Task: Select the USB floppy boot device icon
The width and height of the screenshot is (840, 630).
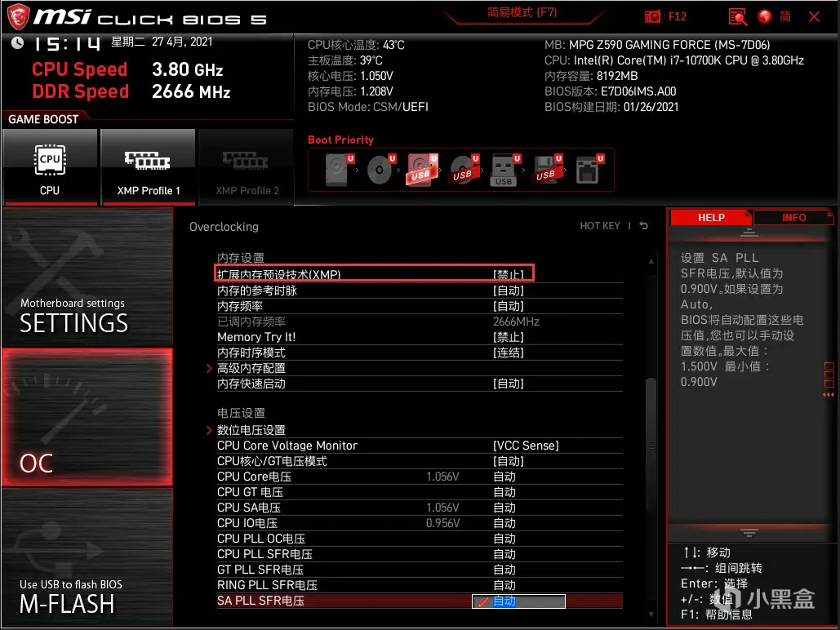Action: [x=548, y=170]
